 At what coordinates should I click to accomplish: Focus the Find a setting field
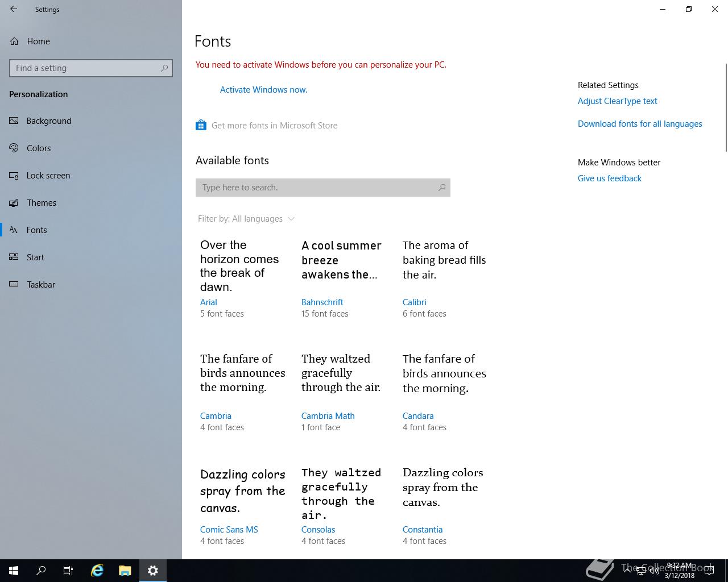point(91,68)
